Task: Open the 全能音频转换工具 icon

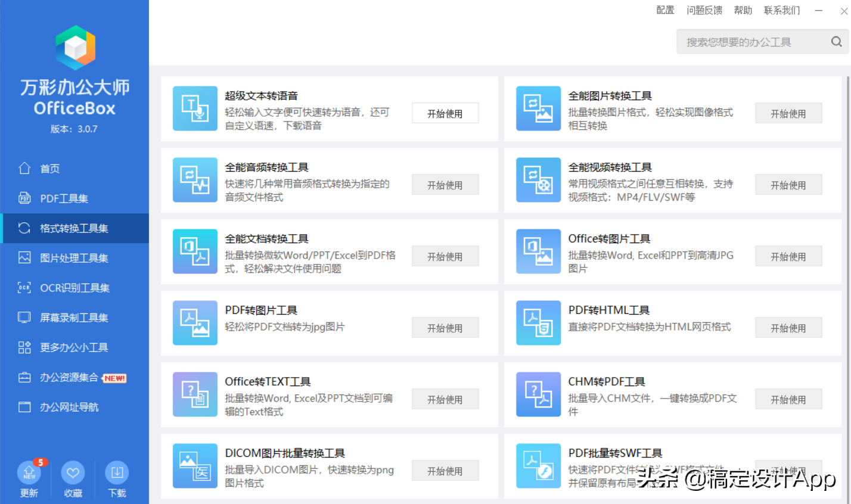Action: (x=195, y=180)
